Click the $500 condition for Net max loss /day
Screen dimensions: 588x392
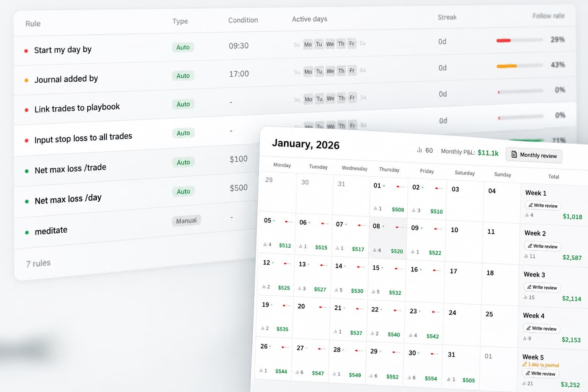(238, 188)
